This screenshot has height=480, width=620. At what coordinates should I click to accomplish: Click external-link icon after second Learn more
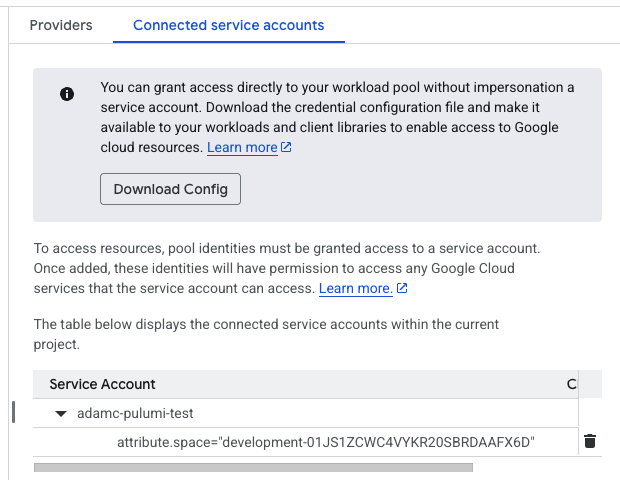[x=402, y=288]
